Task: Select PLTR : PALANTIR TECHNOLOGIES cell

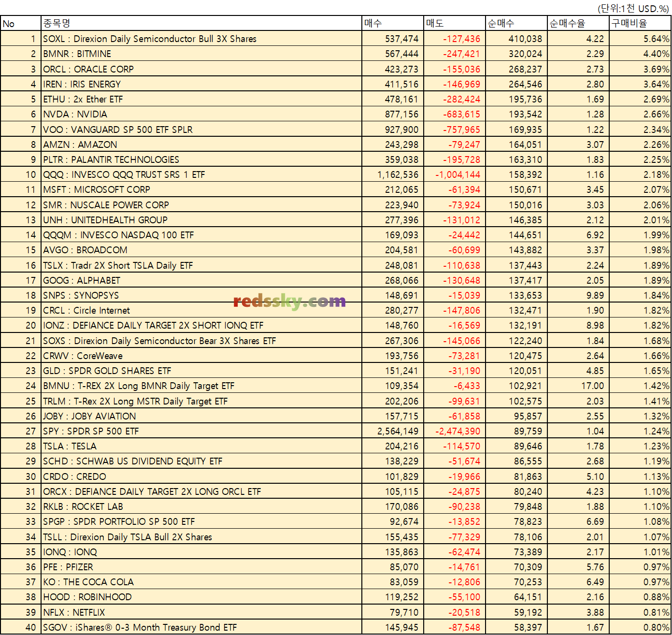Action: [201, 159]
